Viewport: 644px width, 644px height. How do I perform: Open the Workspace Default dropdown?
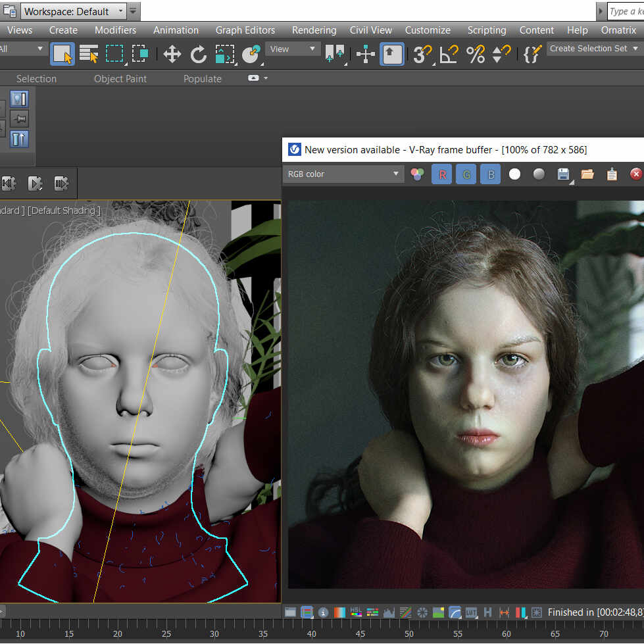click(74, 11)
